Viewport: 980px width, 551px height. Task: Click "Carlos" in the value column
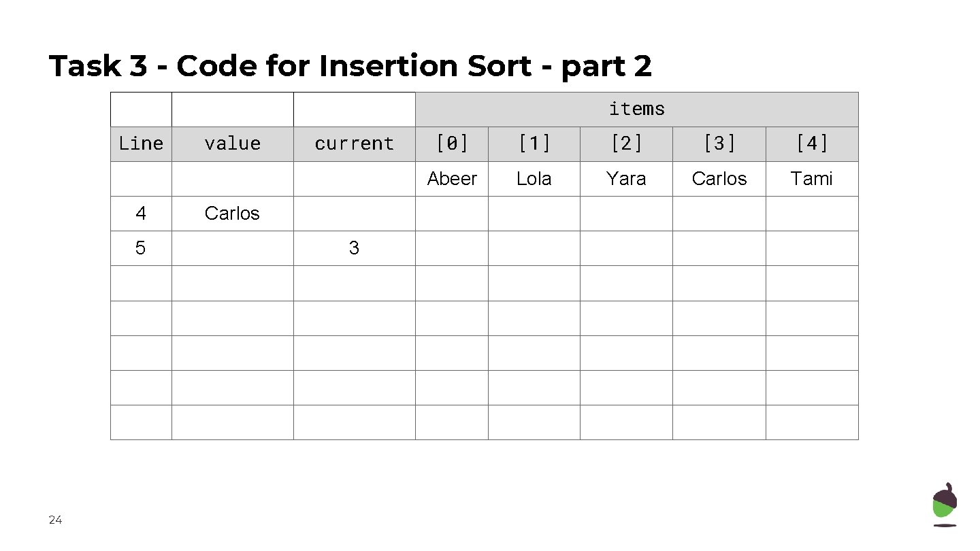tap(232, 214)
